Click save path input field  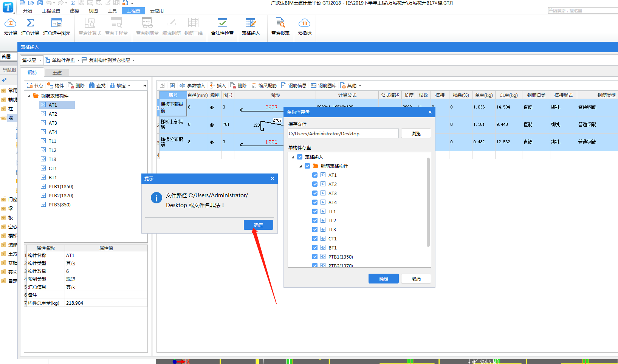[343, 134]
